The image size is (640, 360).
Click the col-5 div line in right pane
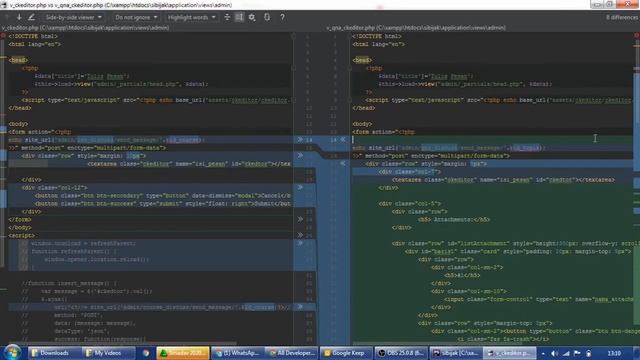coord(409,203)
